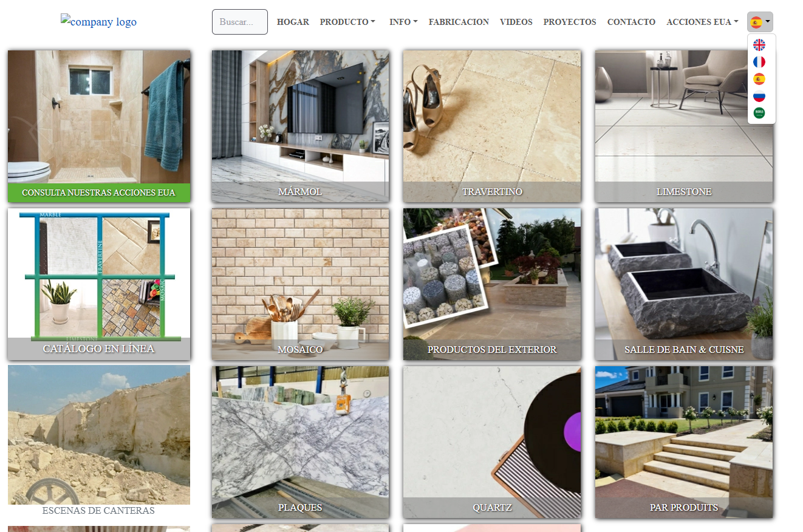
Task: Select the Saudi Arabia flag for Arabic
Action: (x=759, y=113)
